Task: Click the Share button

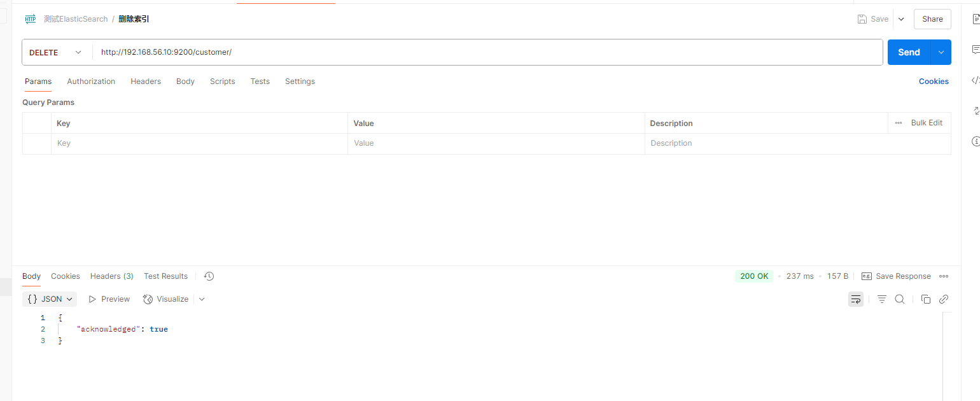Action: click(932, 19)
